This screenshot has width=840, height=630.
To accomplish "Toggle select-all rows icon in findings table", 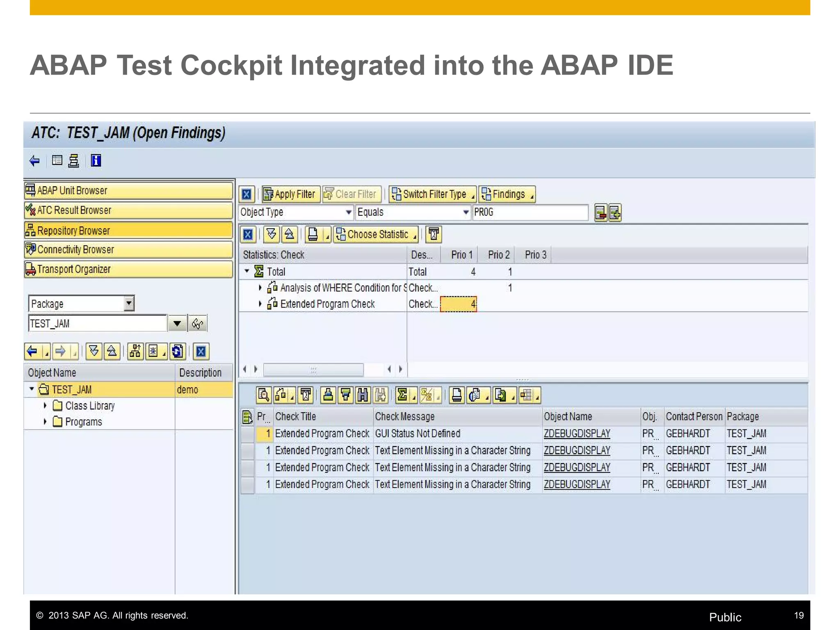I will point(247,417).
